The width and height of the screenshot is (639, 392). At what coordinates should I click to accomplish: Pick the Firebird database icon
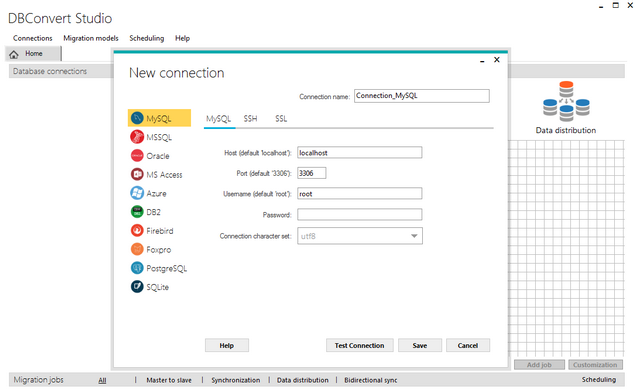(x=137, y=231)
